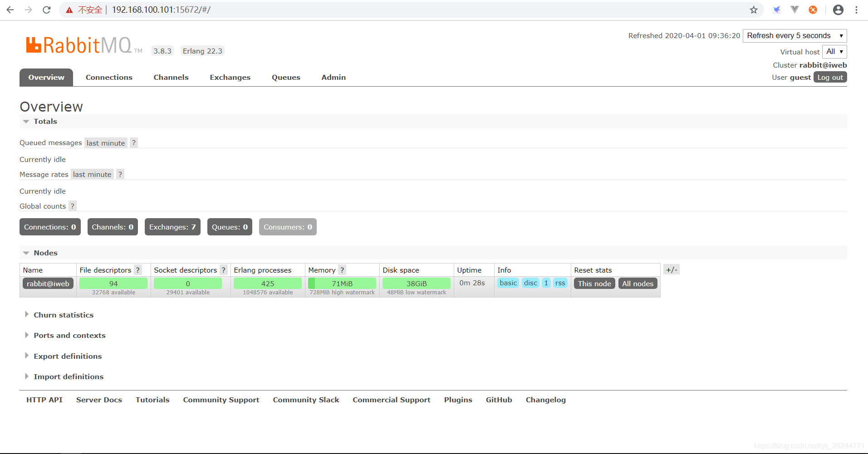The image size is (868, 454).
Task: Click the rss info tag
Action: [560, 283]
